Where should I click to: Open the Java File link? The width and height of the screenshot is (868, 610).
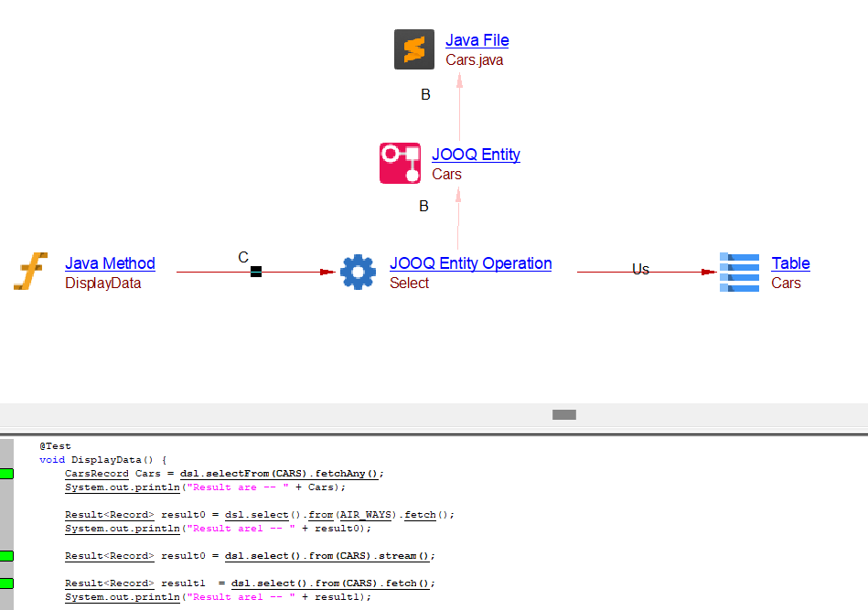point(477,40)
